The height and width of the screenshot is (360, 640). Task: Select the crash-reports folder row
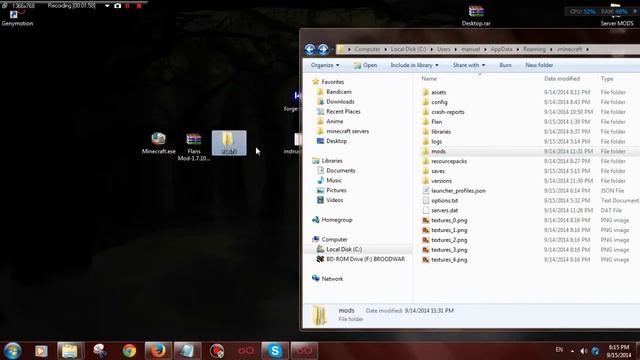(x=530, y=112)
